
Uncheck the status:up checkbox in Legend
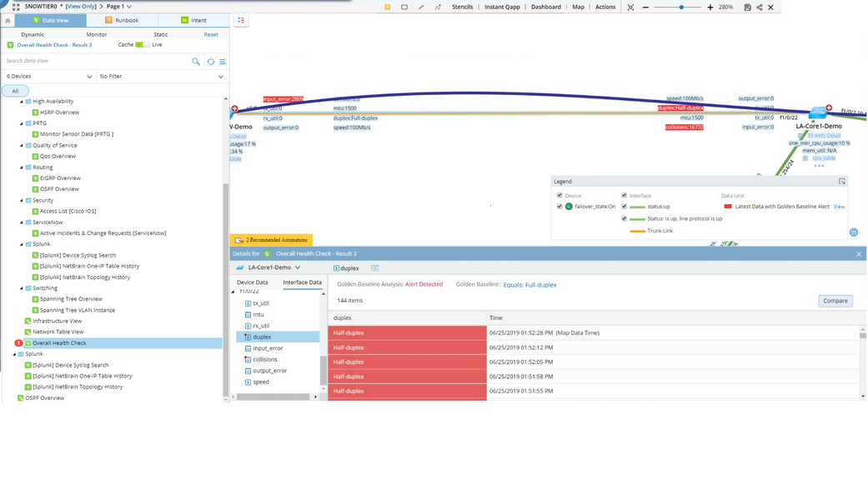pyautogui.click(x=624, y=207)
